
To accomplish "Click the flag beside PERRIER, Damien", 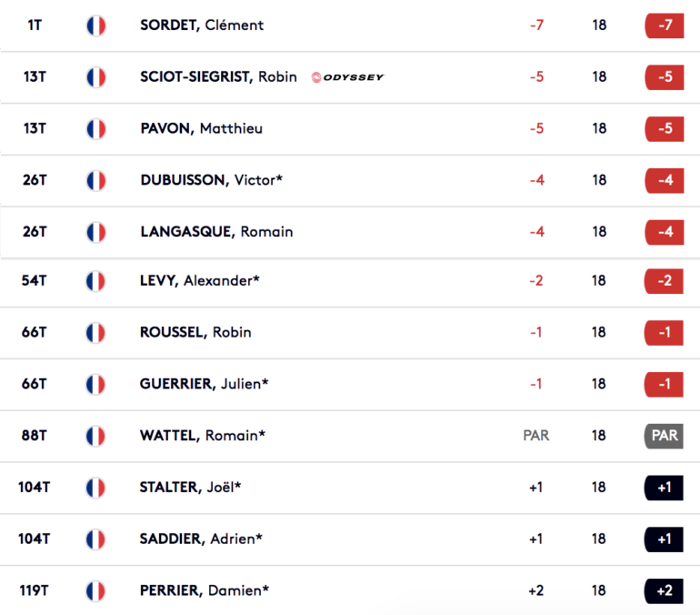I will point(95,591).
